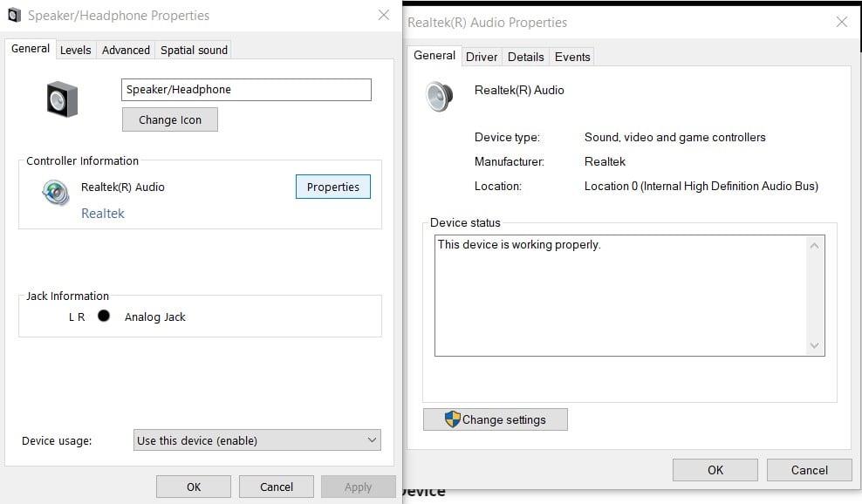The width and height of the screenshot is (862, 504).
Task: Open the Details tab
Action: click(525, 57)
